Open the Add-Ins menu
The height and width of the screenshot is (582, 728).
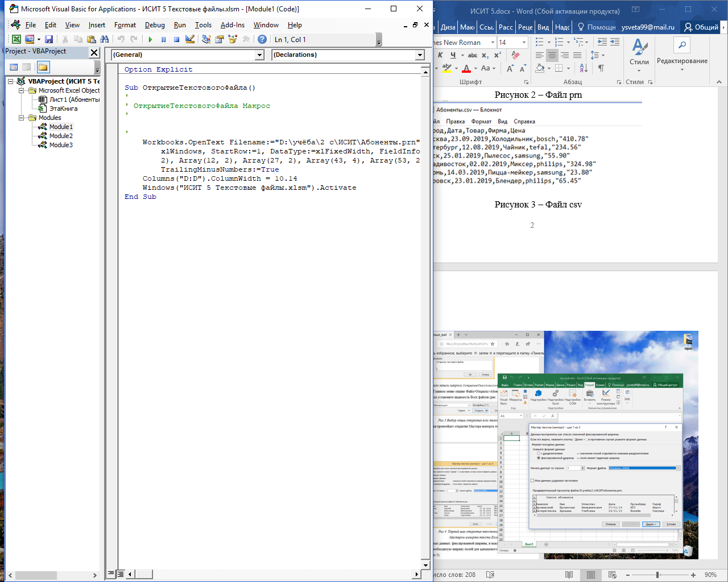click(233, 25)
